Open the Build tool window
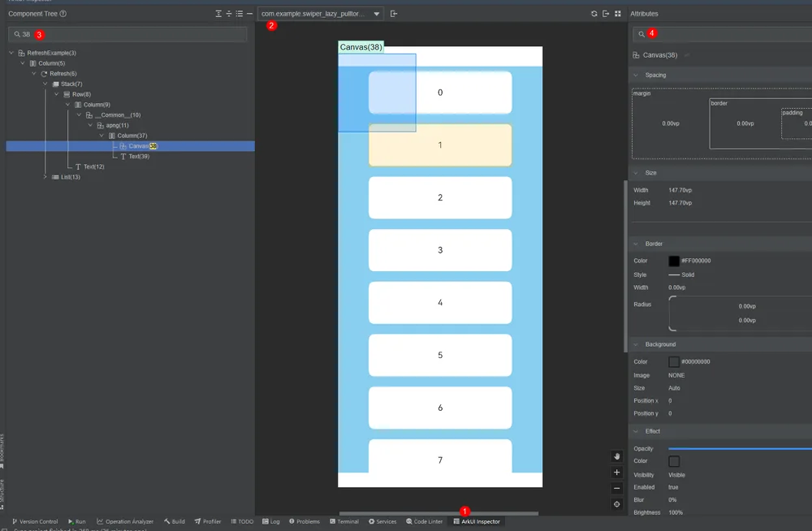812x531 pixels. [175, 522]
